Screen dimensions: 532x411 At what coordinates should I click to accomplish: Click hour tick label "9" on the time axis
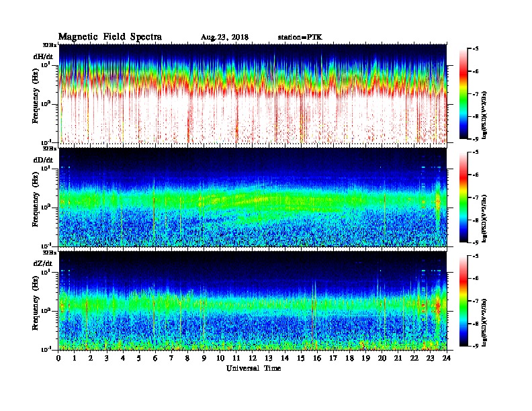pos(204,358)
